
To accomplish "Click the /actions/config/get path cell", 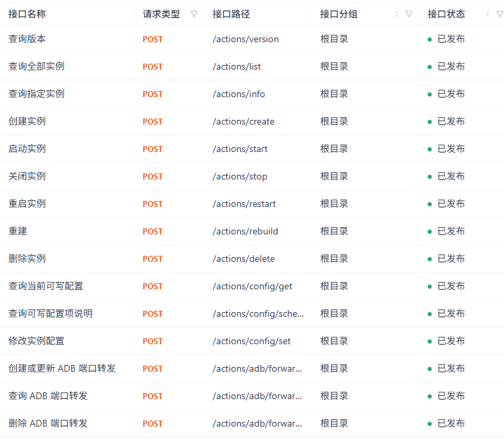I will pos(252,287).
